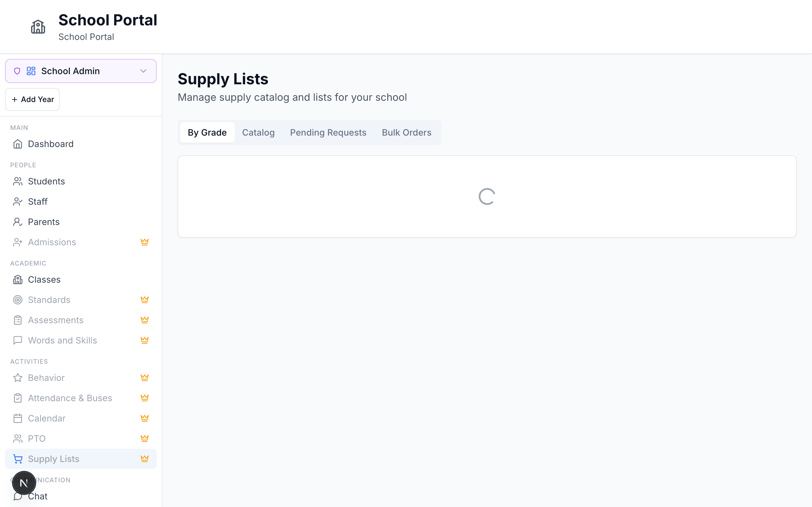Open Classes via the schoolhouse icon
The width and height of the screenshot is (812, 507).
(x=17, y=279)
